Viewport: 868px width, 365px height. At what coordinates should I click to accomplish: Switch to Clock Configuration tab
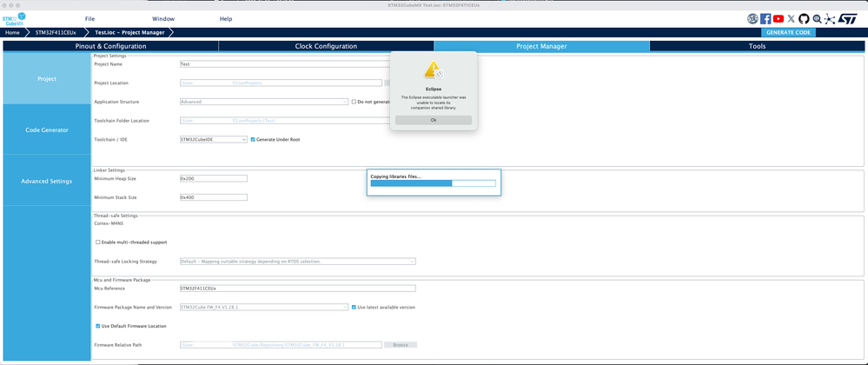pos(326,47)
